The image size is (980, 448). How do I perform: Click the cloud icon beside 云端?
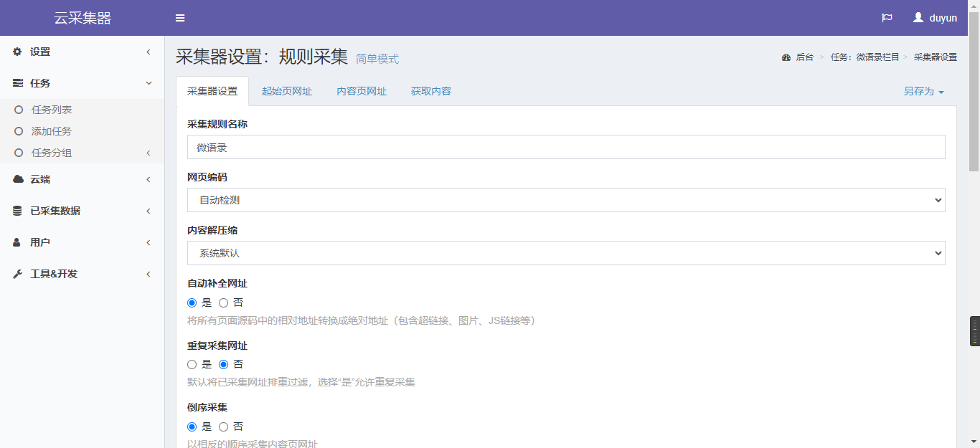pos(18,179)
